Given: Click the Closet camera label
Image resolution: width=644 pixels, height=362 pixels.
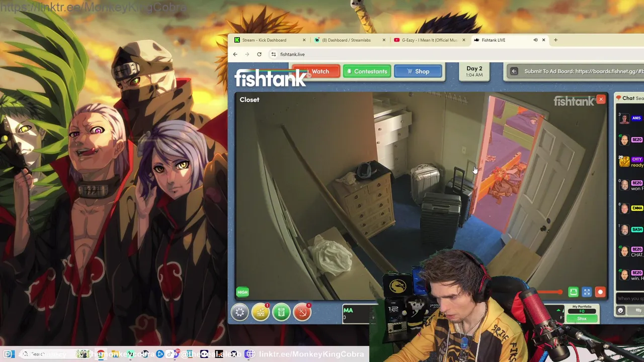Looking at the screenshot, I should pos(250,100).
